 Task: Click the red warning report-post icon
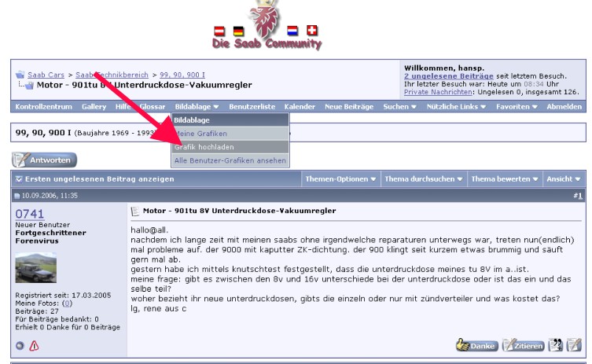[x=34, y=345]
